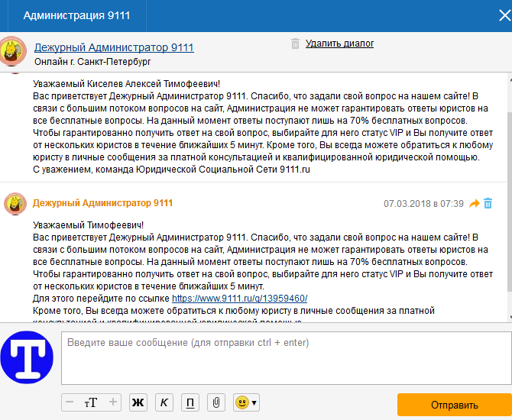Click the administrator avatar in header
Screen dimensions: 512x420
point(15,50)
